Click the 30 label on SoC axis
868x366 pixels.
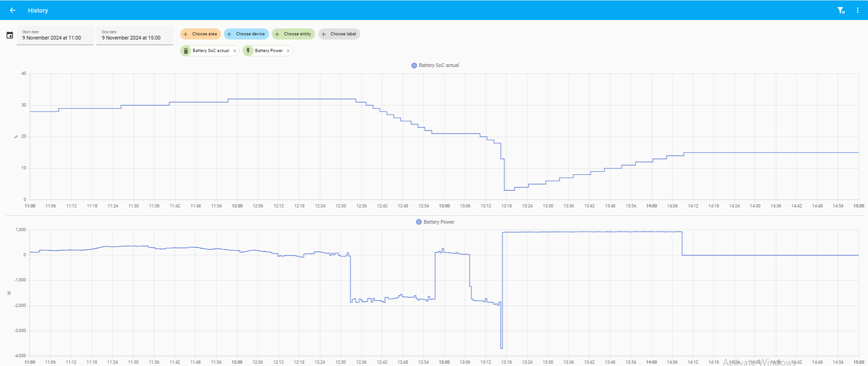(24, 105)
